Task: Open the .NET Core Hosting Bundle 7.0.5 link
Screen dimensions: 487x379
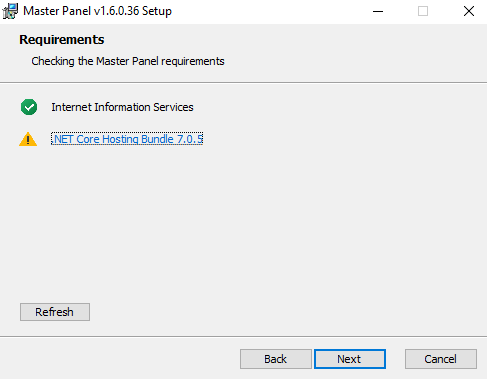Action: [x=127, y=139]
